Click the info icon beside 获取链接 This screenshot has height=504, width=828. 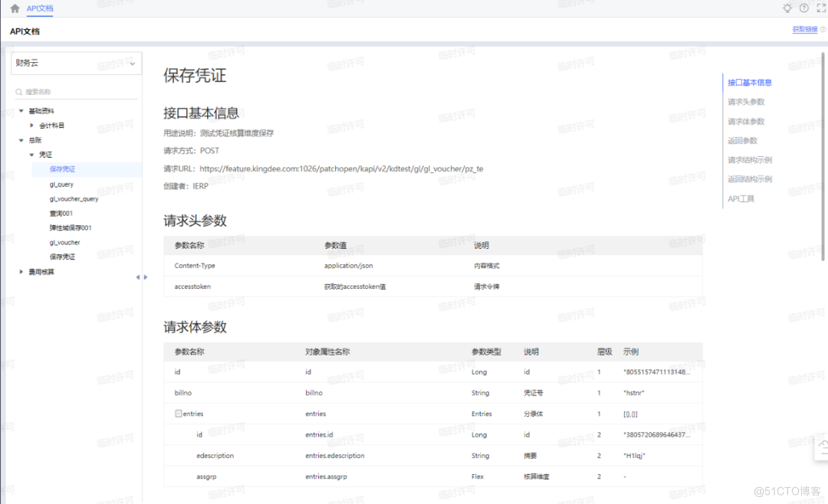823,31
